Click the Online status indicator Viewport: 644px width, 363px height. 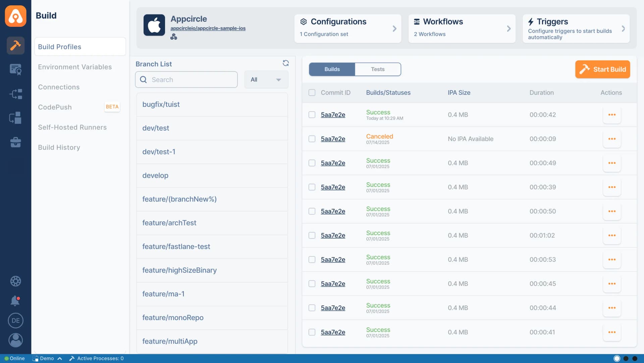click(14, 358)
